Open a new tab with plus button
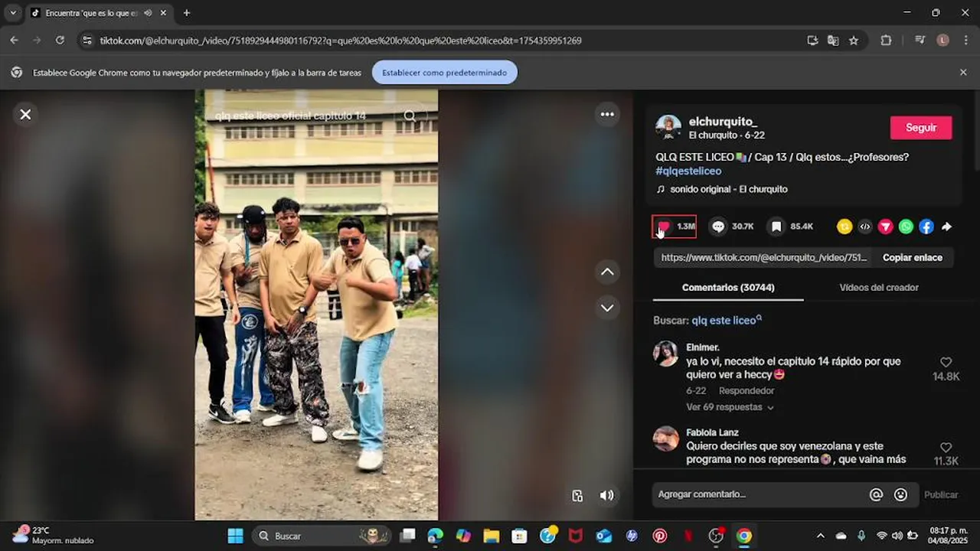 click(x=186, y=13)
